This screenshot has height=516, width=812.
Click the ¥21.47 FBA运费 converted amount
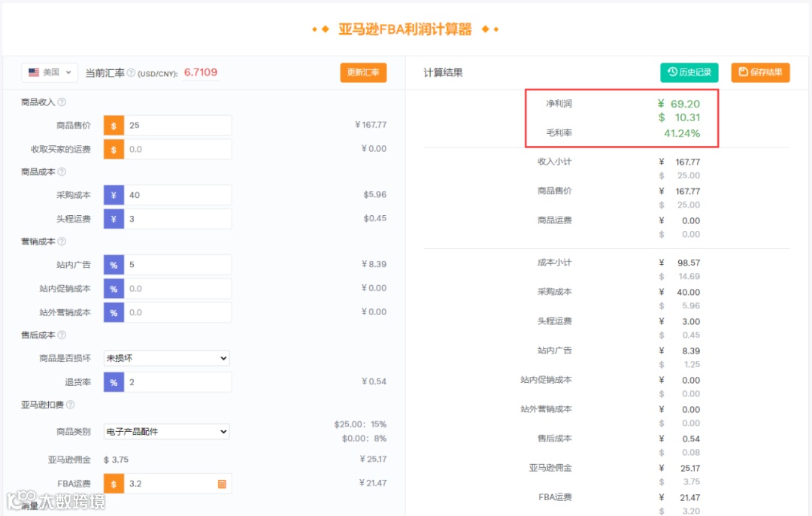click(373, 484)
